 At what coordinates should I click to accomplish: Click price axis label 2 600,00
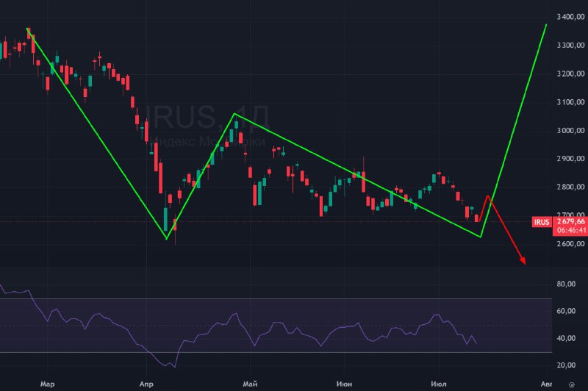(571, 244)
